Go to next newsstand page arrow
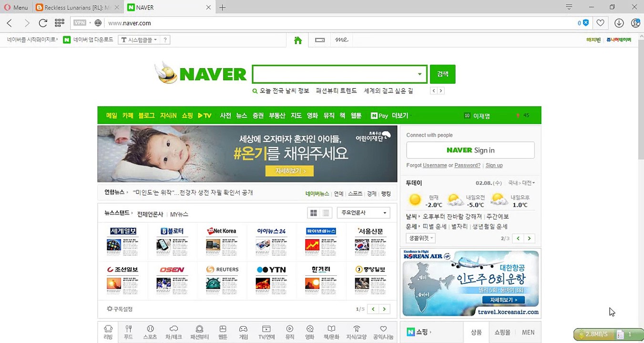The width and height of the screenshot is (644, 343). 384,309
